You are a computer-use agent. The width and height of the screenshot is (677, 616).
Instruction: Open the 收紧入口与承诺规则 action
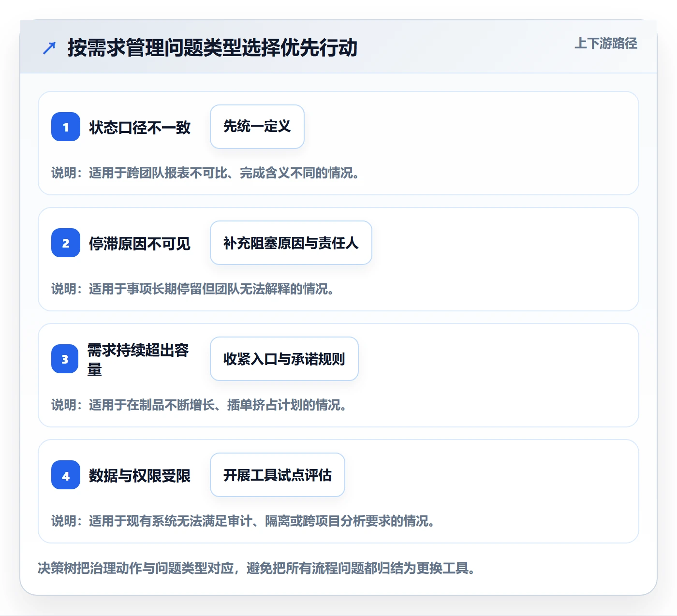point(284,359)
